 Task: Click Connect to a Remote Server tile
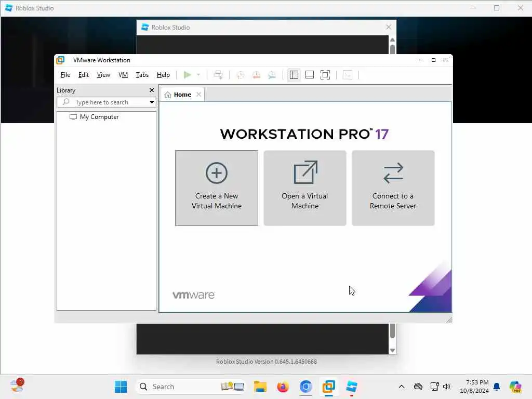click(x=393, y=188)
